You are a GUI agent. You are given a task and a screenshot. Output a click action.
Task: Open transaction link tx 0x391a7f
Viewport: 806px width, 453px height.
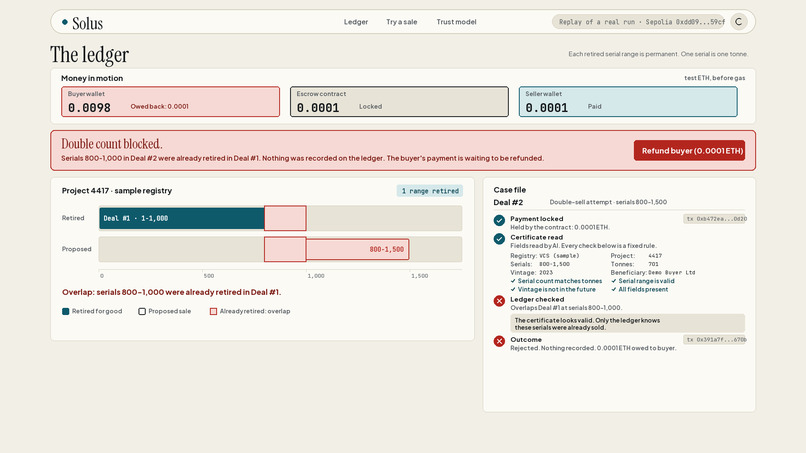715,339
